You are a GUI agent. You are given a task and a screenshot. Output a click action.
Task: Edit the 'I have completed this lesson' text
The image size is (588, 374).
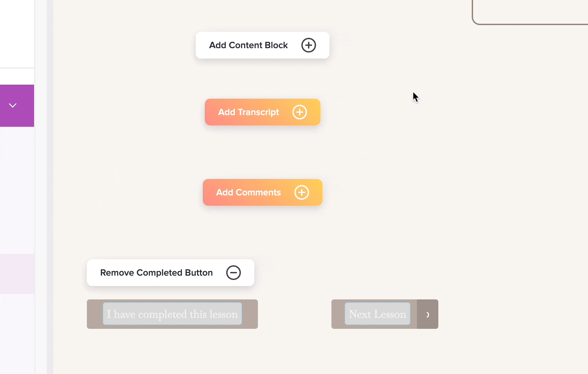[x=172, y=314]
